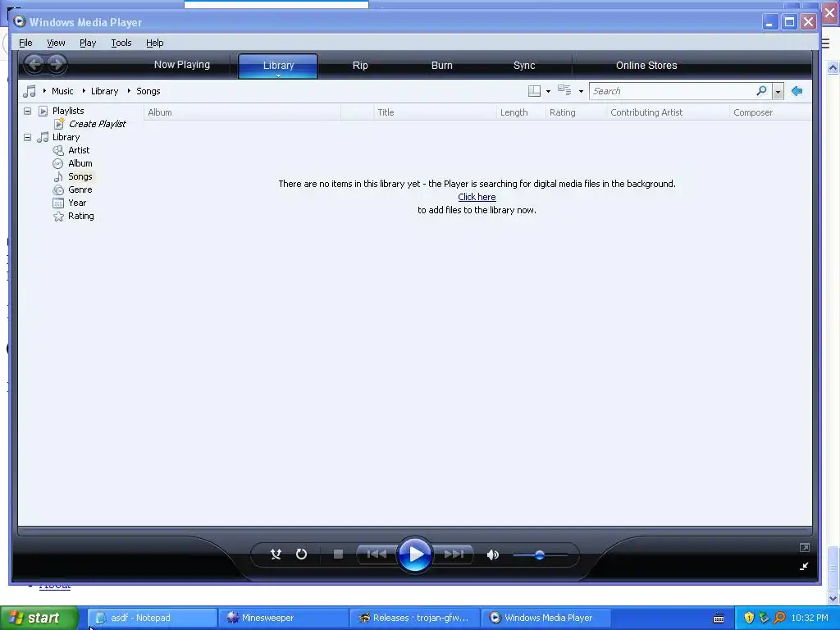
Task: Switch to the Burn tab
Action: 442,66
